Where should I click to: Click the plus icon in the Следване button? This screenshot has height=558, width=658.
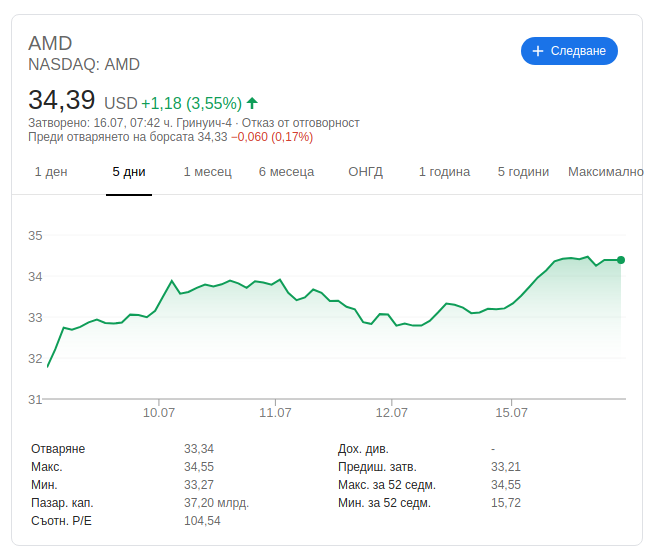tap(538, 51)
